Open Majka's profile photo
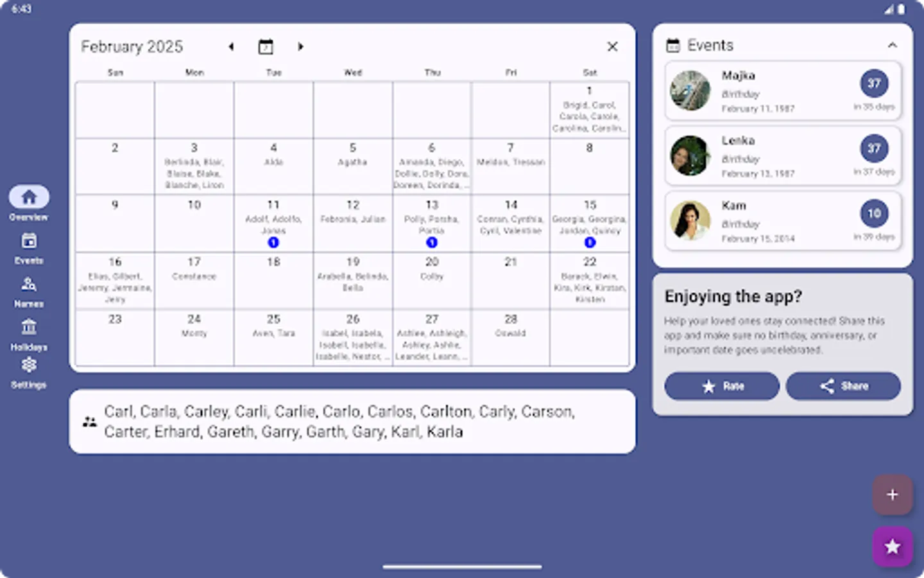This screenshot has width=924, height=578. [690, 91]
